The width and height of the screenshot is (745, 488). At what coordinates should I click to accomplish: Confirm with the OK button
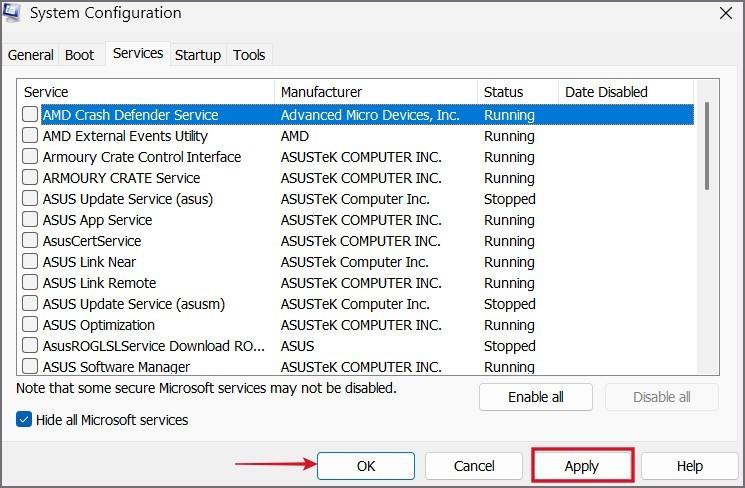click(366, 466)
